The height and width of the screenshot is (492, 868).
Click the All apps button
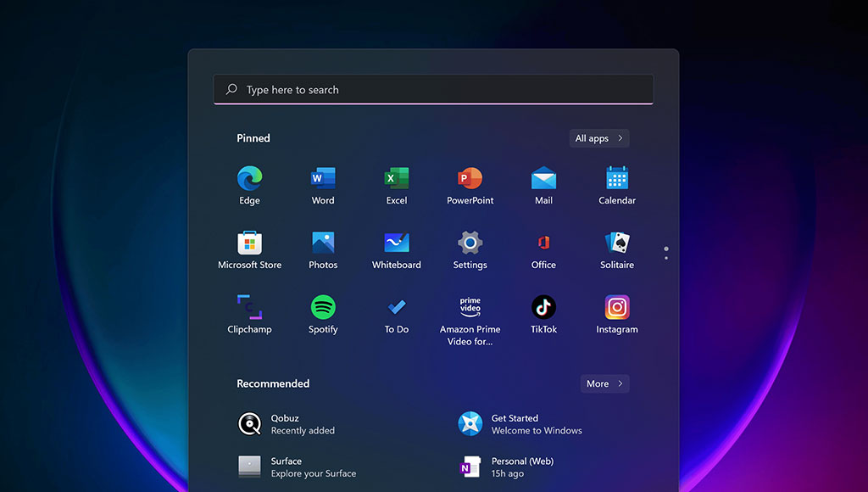(599, 138)
